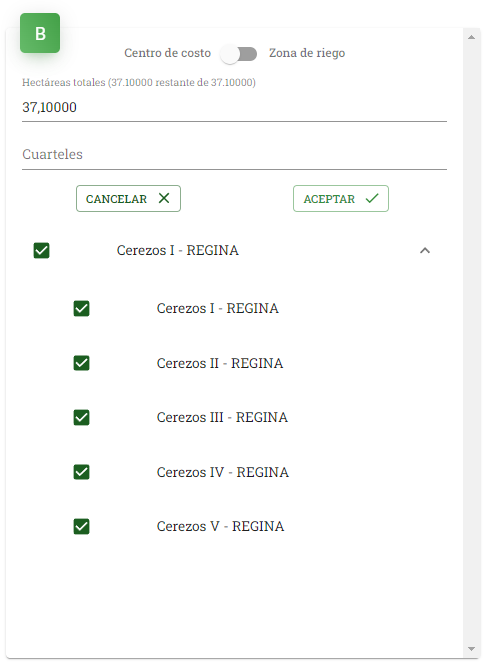Image resolution: width=489 pixels, height=664 pixels.
Task: Click the CANCELAR button
Action: tap(128, 199)
